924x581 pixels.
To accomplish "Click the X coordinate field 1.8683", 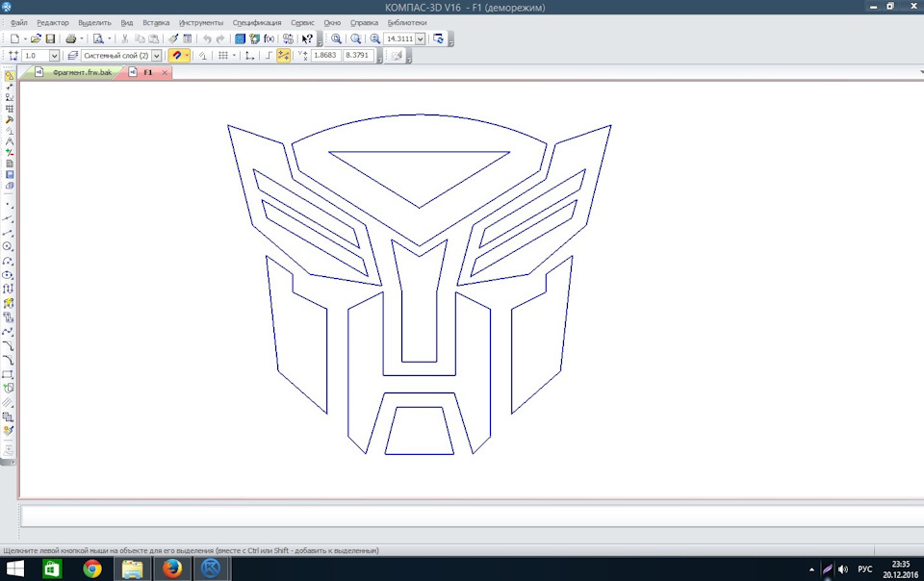I will 325,55.
